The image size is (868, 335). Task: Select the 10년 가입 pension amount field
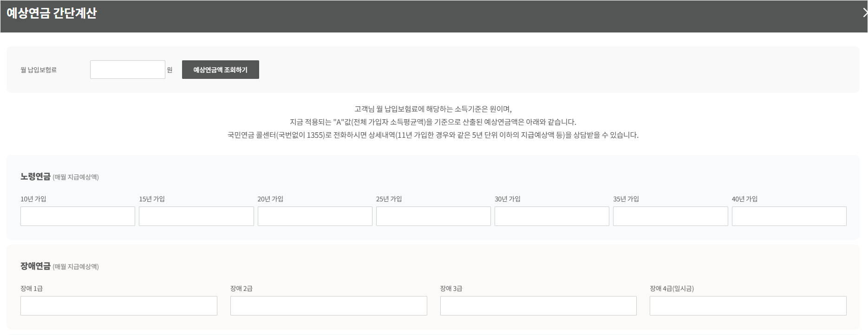click(x=78, y=216)
